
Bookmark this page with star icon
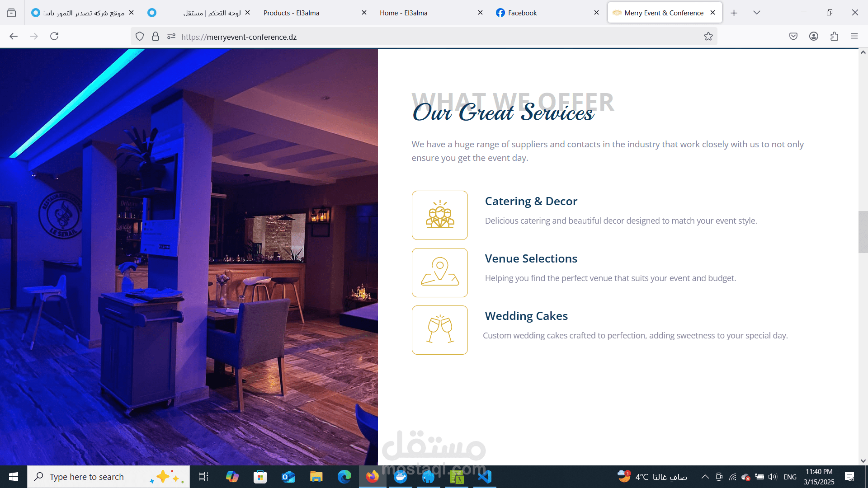(708, 37)
